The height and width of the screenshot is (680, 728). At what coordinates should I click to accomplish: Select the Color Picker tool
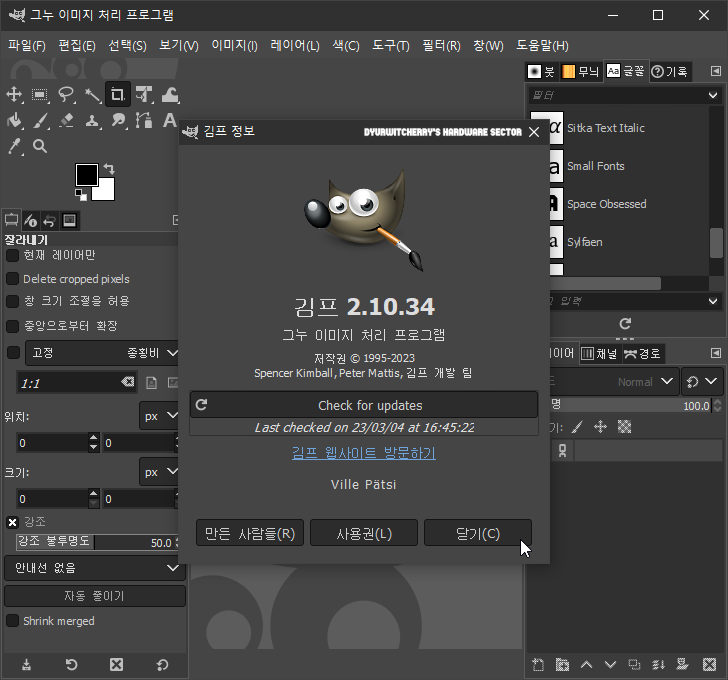point(14,147)
